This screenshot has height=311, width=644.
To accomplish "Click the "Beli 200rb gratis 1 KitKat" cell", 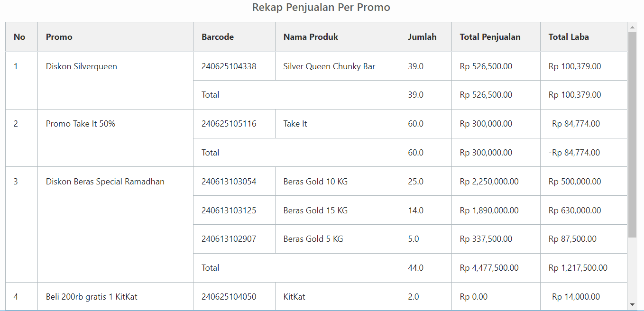I will pos(92,297).
